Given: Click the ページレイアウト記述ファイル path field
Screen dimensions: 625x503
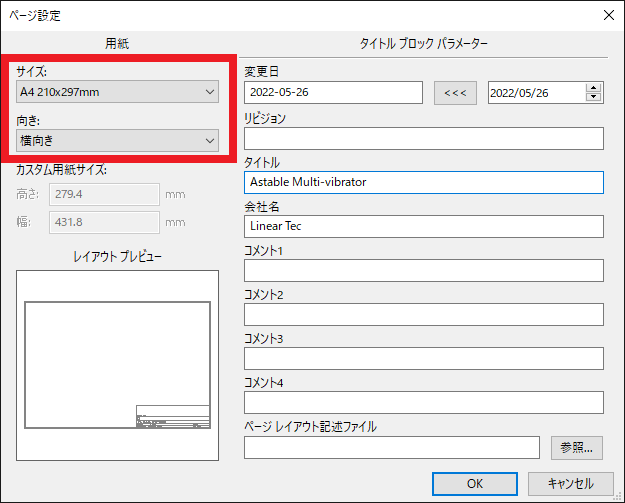Looking at the screenshot, I should [x=391, y=447].
